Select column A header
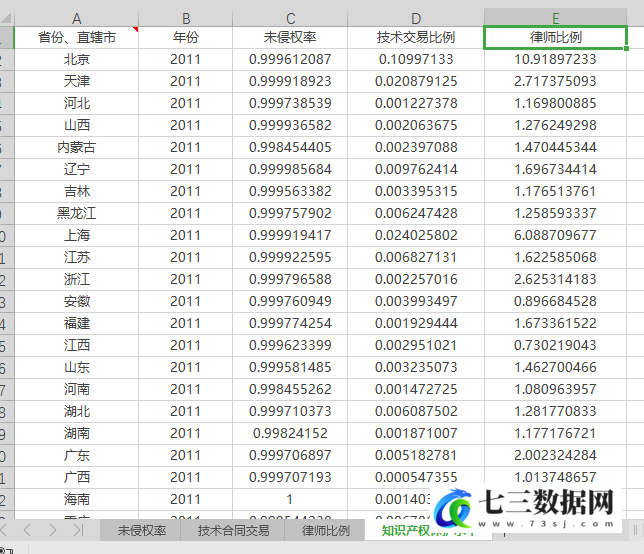This screenshot has height=554, width=644. tap(76, 18)
